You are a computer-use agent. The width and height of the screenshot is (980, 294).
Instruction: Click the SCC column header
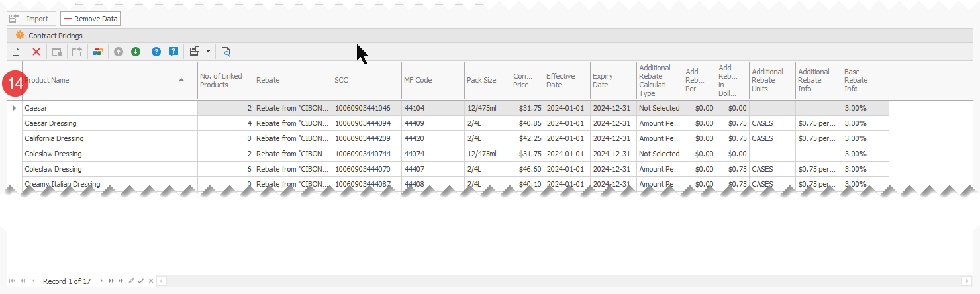(x=367, y=80)
